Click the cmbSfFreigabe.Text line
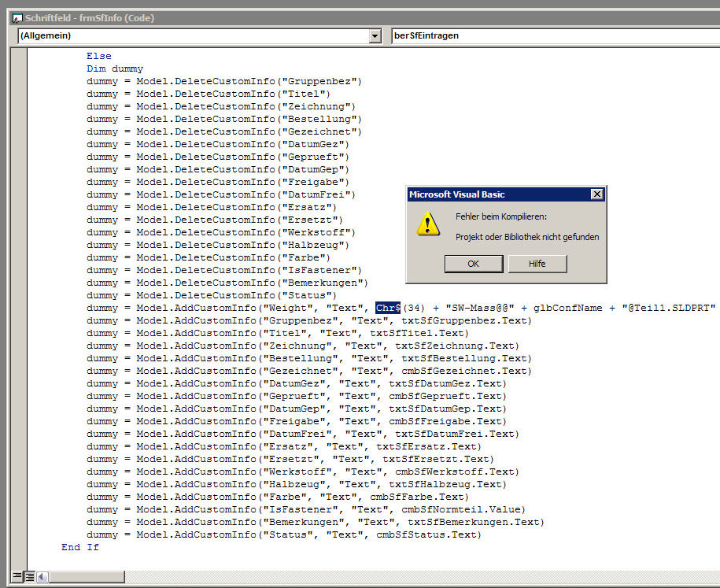 pyautogui.click(x=297, y=421)
